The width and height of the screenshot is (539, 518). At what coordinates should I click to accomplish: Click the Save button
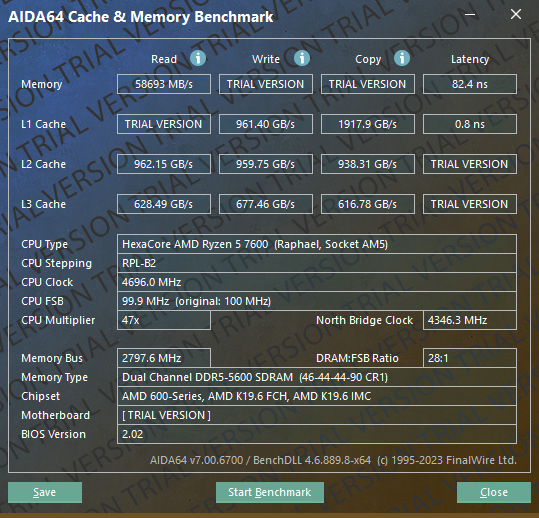(x=45, y=492)
